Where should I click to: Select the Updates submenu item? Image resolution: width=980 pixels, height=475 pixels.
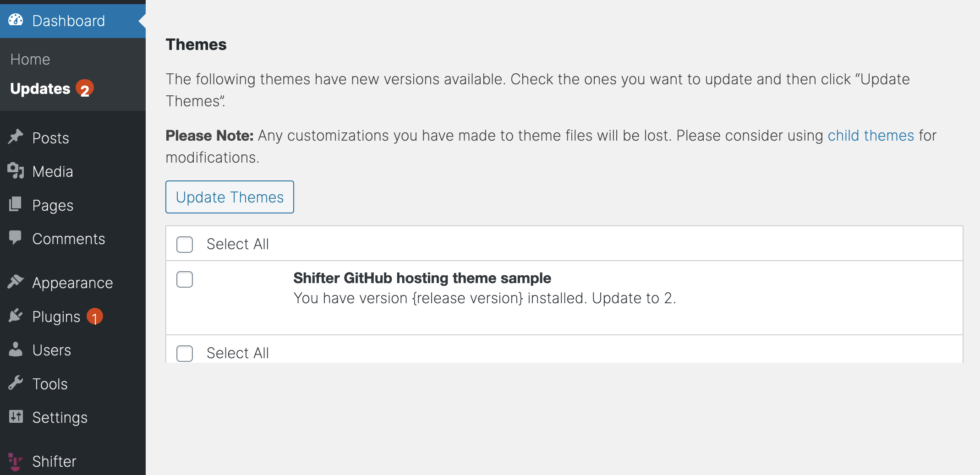40,88
